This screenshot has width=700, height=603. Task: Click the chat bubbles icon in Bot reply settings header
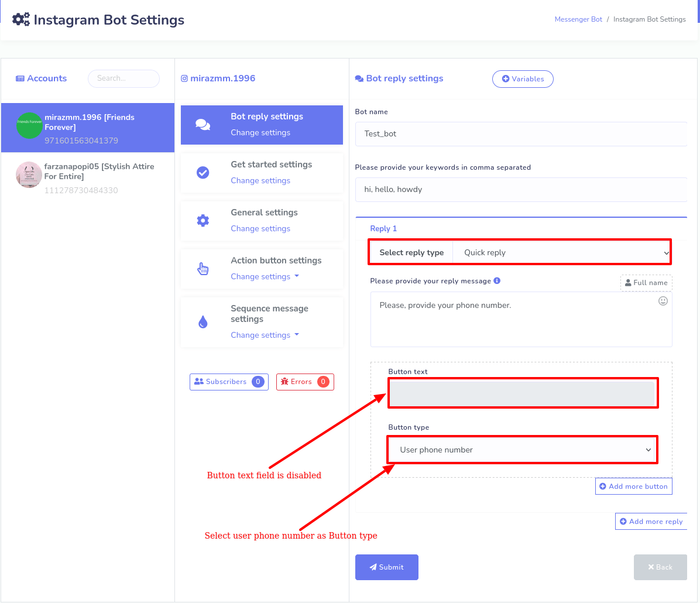click(359, 78)
